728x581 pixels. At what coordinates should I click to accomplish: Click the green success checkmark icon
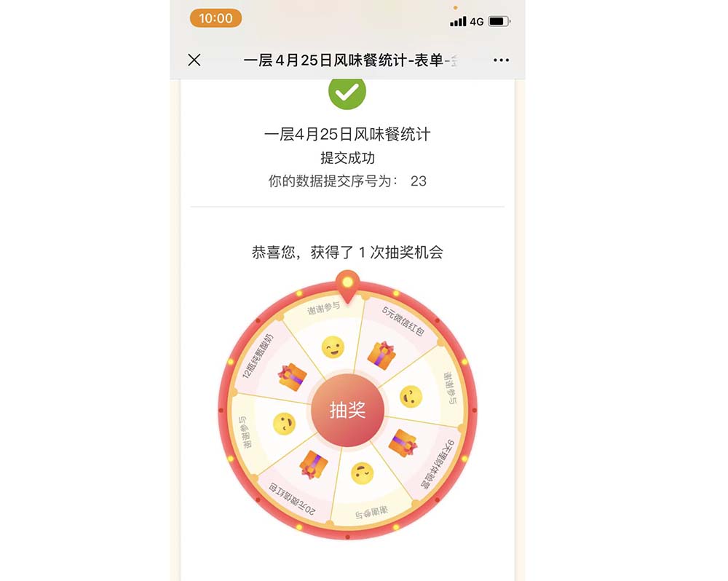(347, 91)
